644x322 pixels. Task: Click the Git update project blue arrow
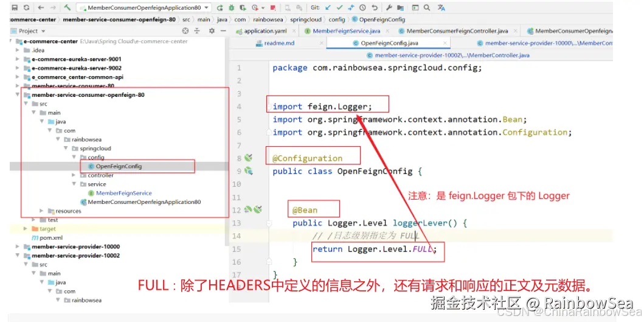pos(327,7)
